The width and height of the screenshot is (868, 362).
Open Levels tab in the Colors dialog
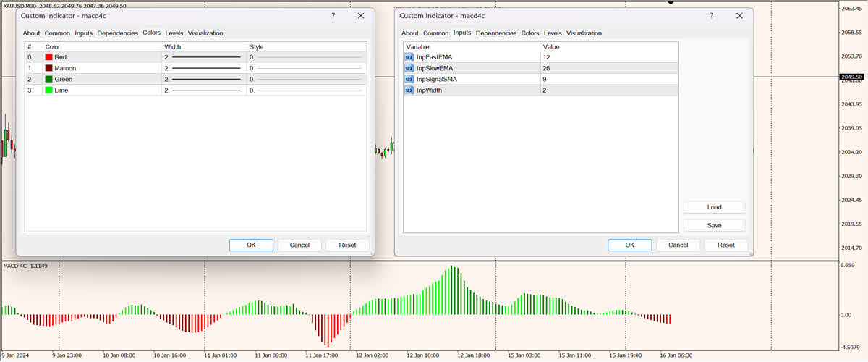pos(174,33)
